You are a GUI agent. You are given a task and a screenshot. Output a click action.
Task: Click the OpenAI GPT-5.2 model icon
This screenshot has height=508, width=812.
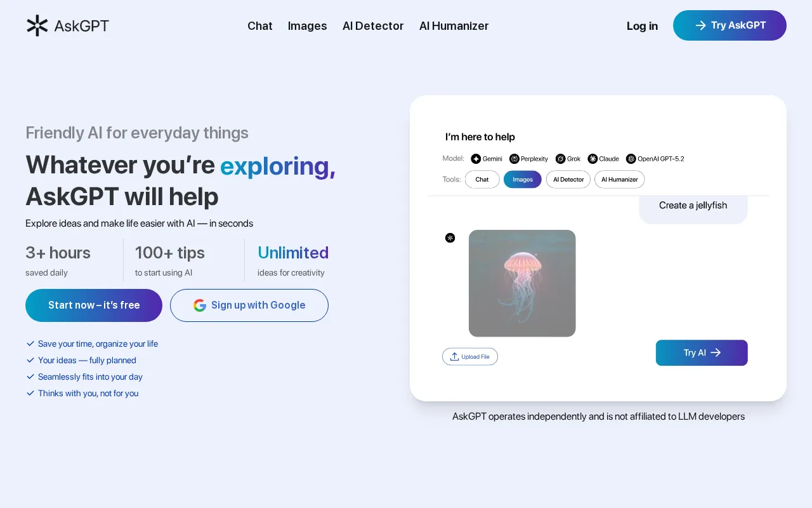[x=631, y=159]
